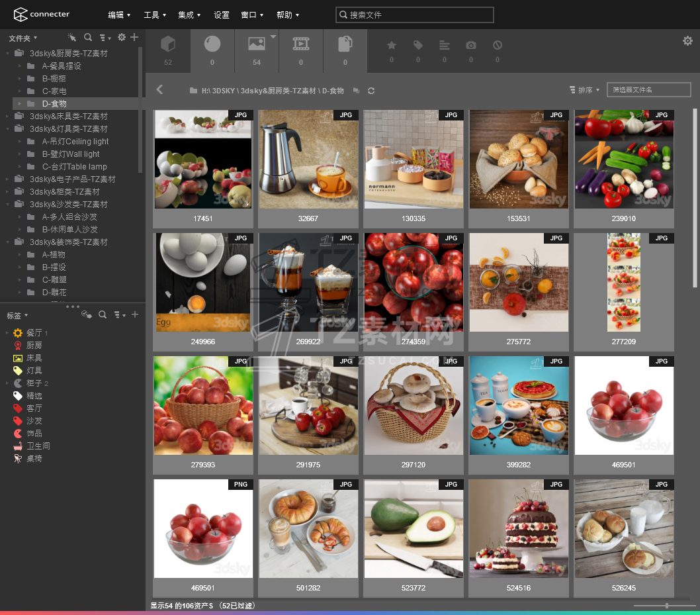Open settings gear in folders panel
The image size is (700, 615).
click(121, 38)
